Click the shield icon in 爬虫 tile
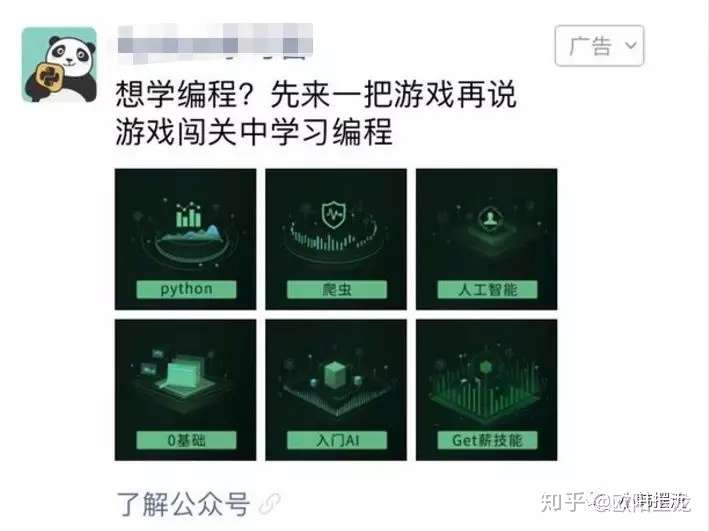The height and width of the screenshot is (531, 709). [x=334, y=214]
